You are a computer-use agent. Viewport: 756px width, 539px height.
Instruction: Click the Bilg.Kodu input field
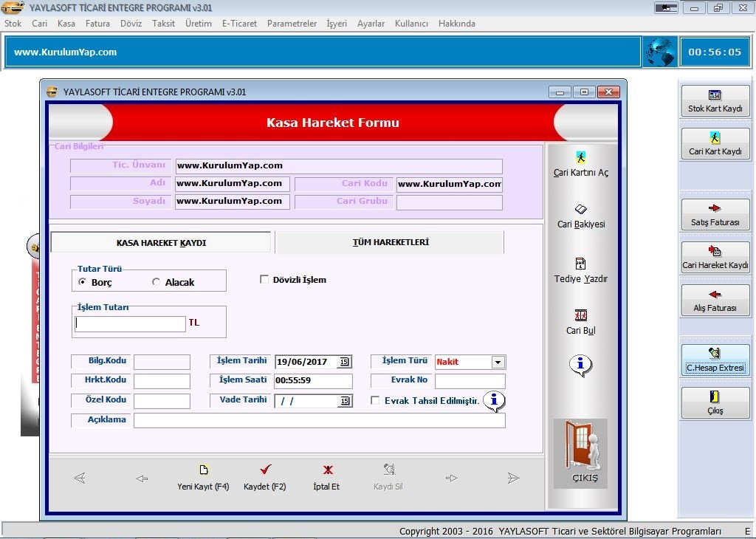[162, 362]
